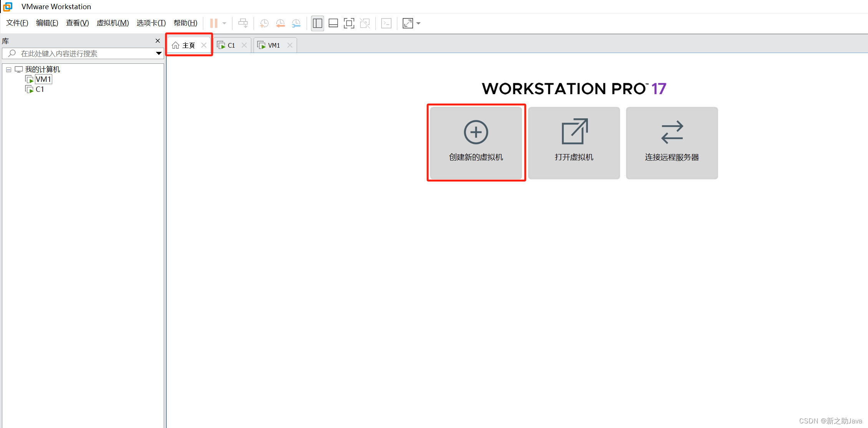Click the magnifier icon in library search
The width and height of the screenshot is (868, 428).
[x=12, y=53]
